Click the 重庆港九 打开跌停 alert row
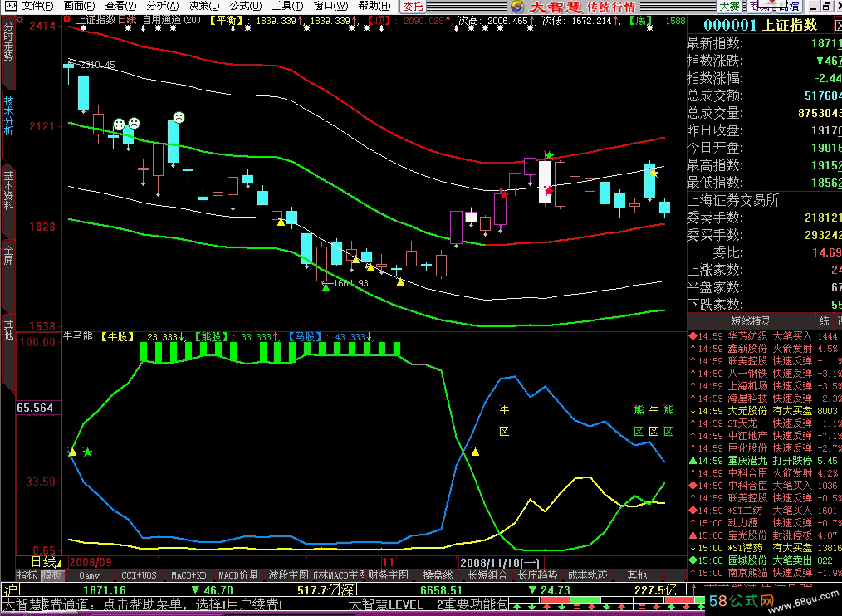 click(x=765, y=461)
